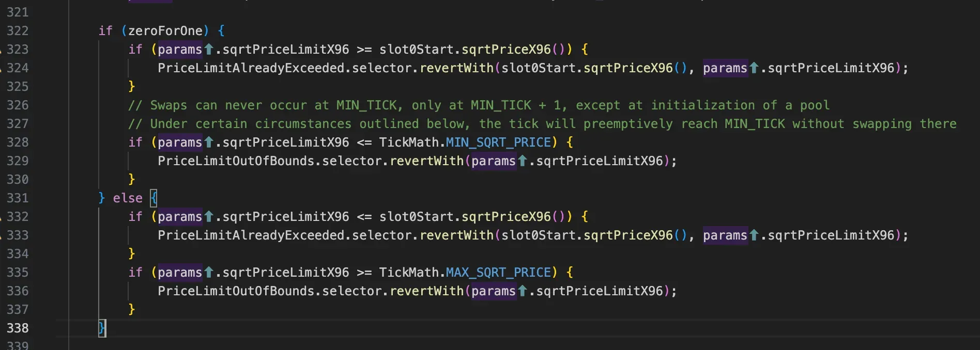Click line number 338 in the gutter
The height and width of the screenshot is (350, 980).
18,328
